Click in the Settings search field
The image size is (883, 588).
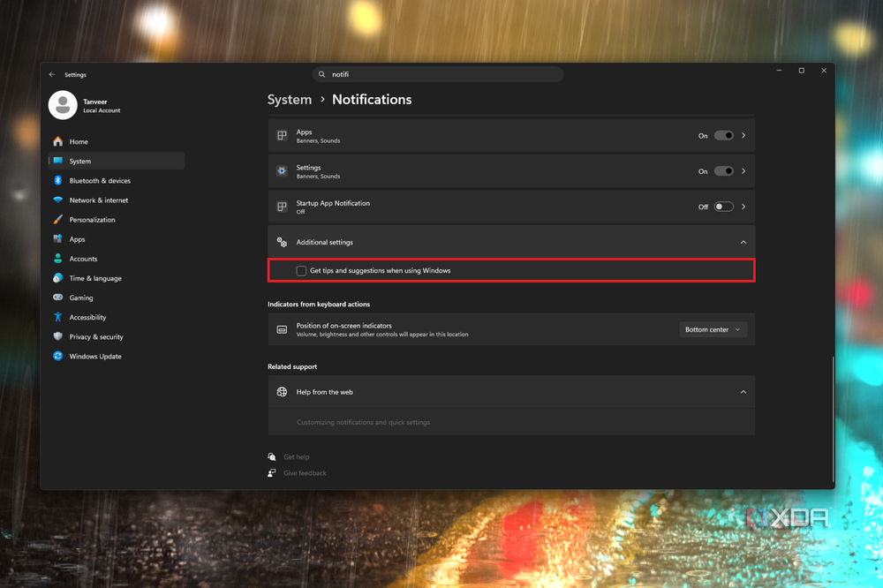[438, 74]
